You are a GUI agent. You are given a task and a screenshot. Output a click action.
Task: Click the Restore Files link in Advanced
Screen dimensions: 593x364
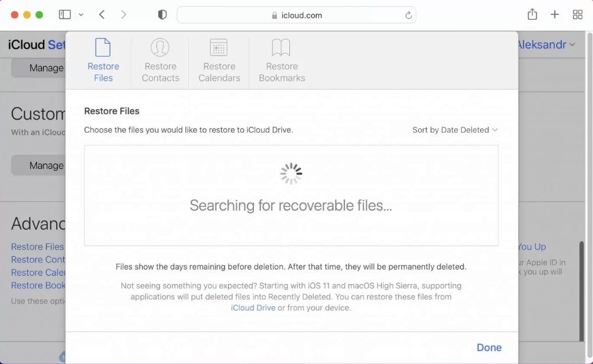(x=37, y=247)
